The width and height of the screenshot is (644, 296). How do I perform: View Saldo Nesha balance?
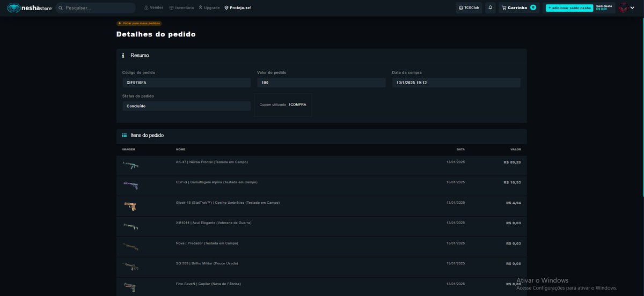point(604,8)
